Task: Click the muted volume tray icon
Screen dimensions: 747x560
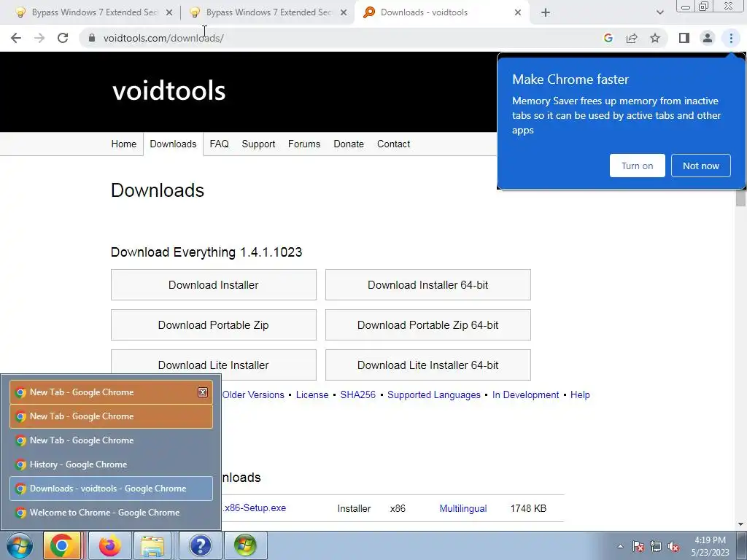Action: tap(673, 546)
